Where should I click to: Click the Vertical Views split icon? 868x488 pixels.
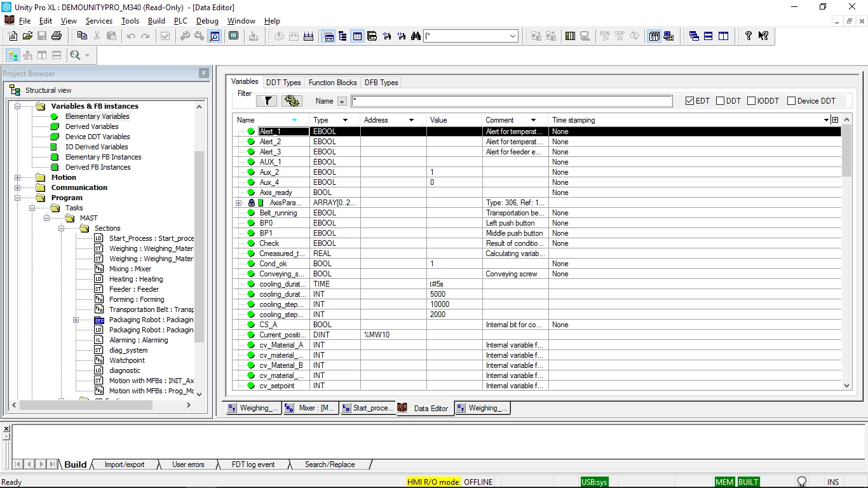coord(42,55)
